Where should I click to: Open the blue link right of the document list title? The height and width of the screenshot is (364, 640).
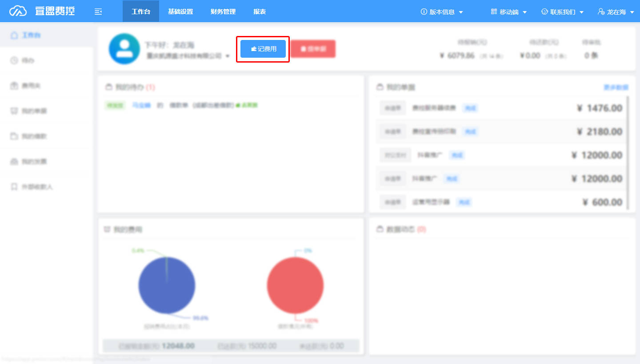(616, 87)
